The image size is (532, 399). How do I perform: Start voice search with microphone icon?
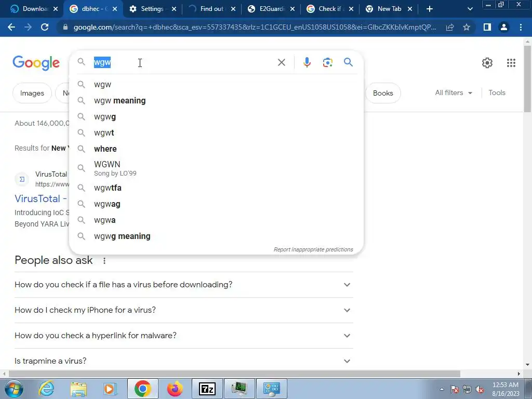click(307, 62)
